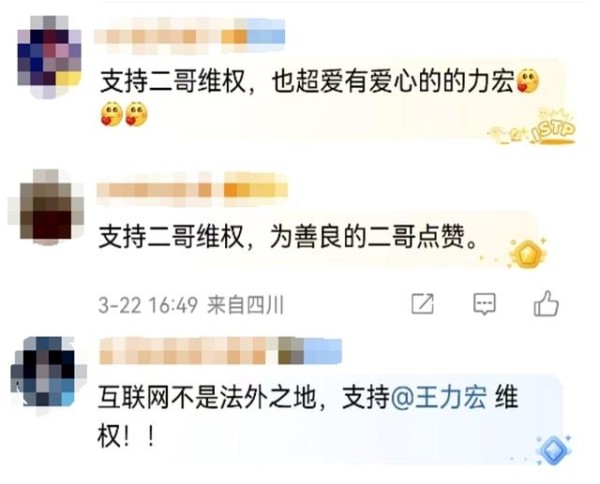
Task: Open the second commenter's brown avatar
Action: [x=46, y=206]
